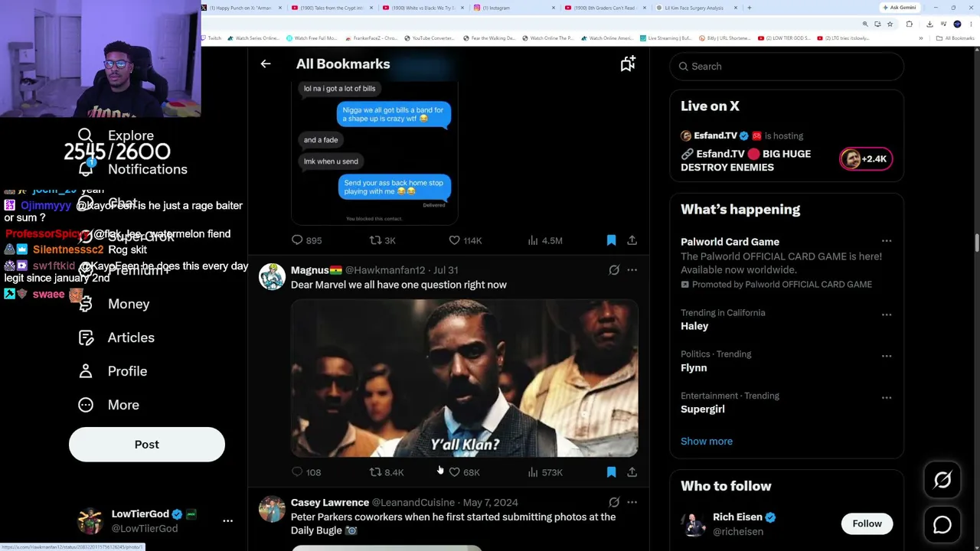The image size is (980, 551).
Task: Repost the post with 3K reposts
Action: 375,240
